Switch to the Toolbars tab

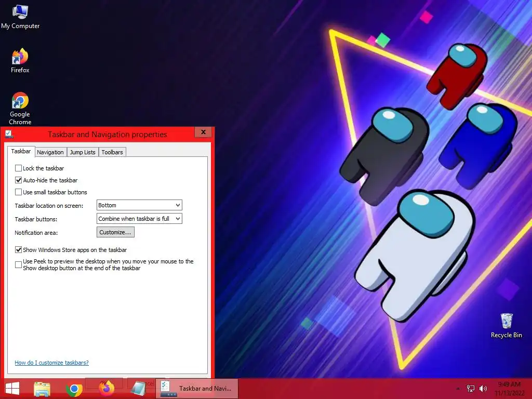click(112, 152)
